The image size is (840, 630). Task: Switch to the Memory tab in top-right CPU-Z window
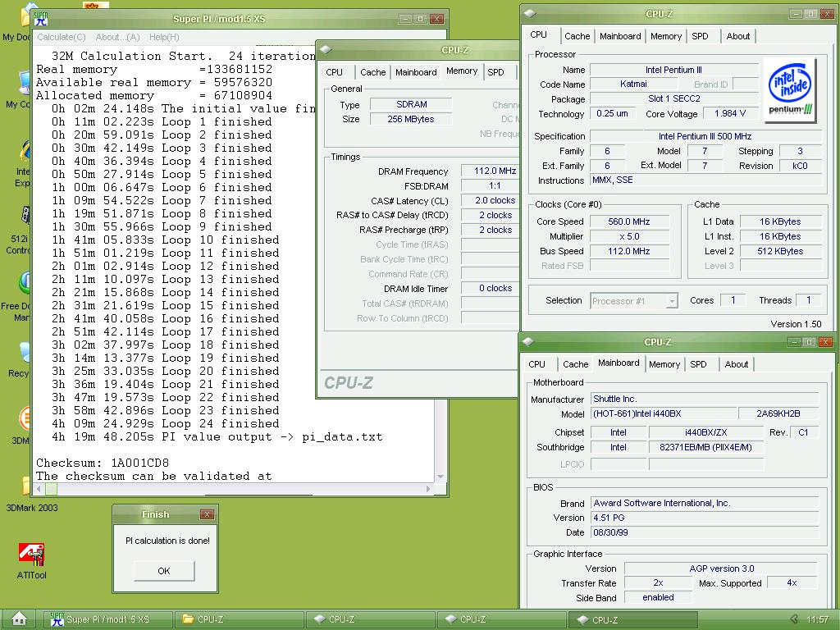click(666, 36)
